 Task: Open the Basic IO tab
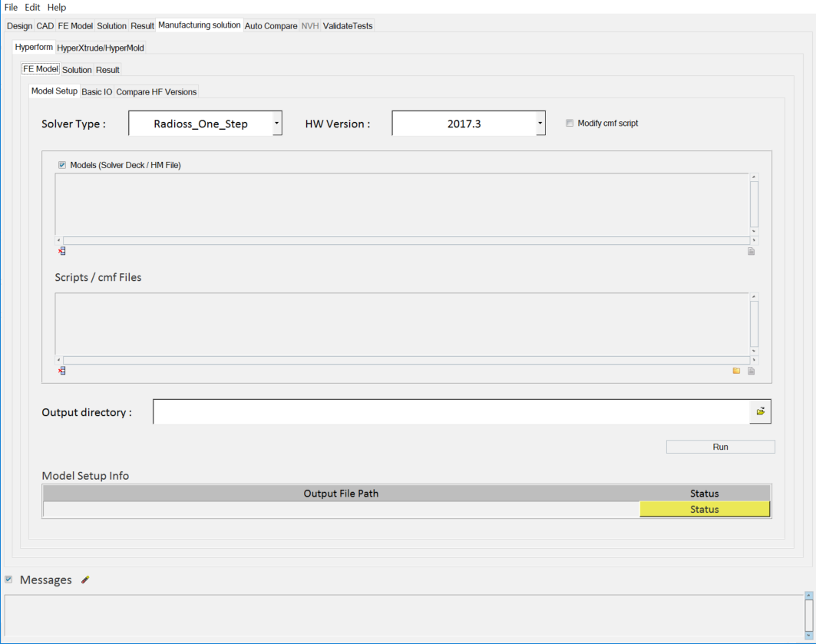[97, 92]
